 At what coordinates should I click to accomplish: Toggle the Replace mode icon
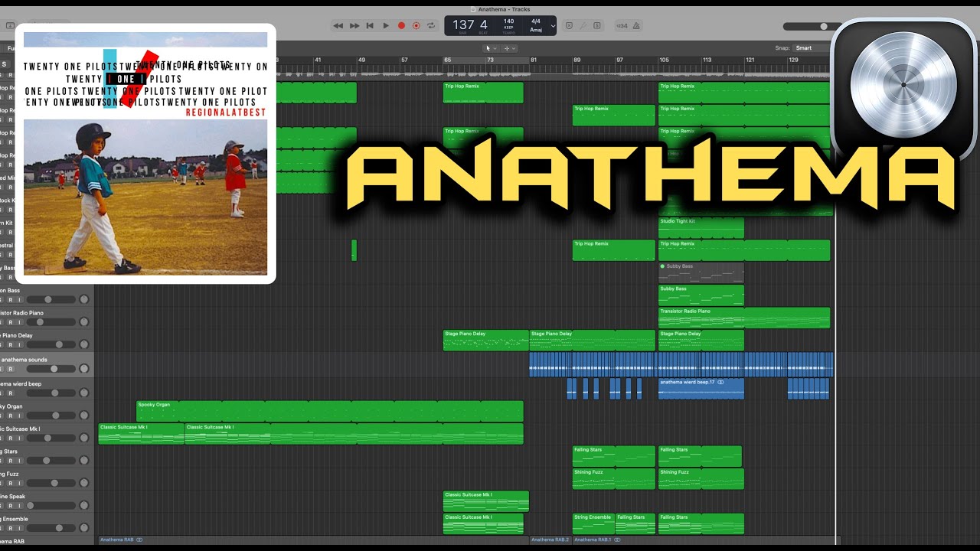click(569, 25)
